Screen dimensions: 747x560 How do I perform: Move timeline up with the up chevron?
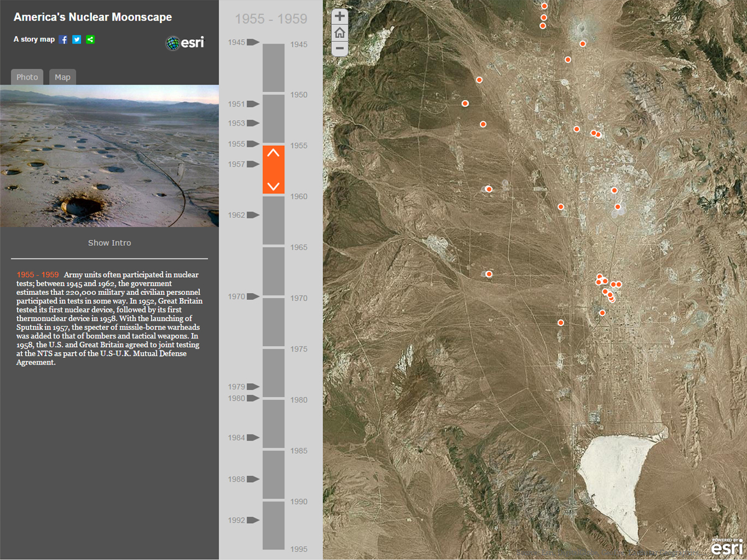[x=273, y=153]
